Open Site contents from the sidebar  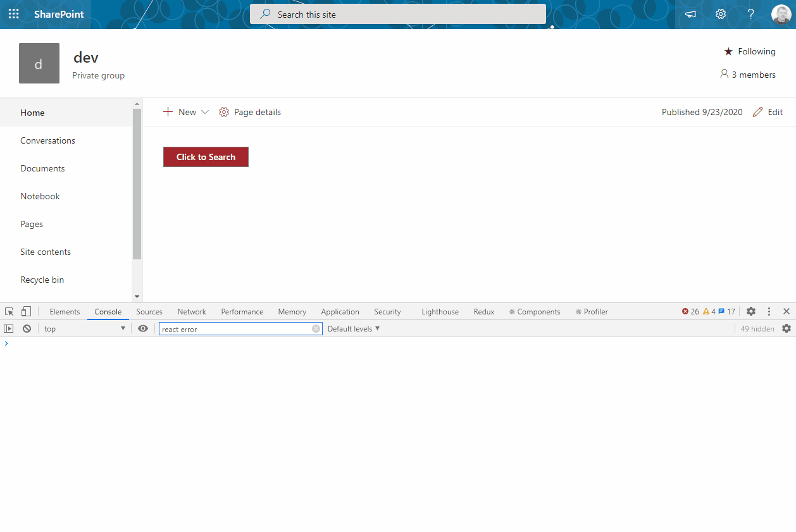pos(45,251)
